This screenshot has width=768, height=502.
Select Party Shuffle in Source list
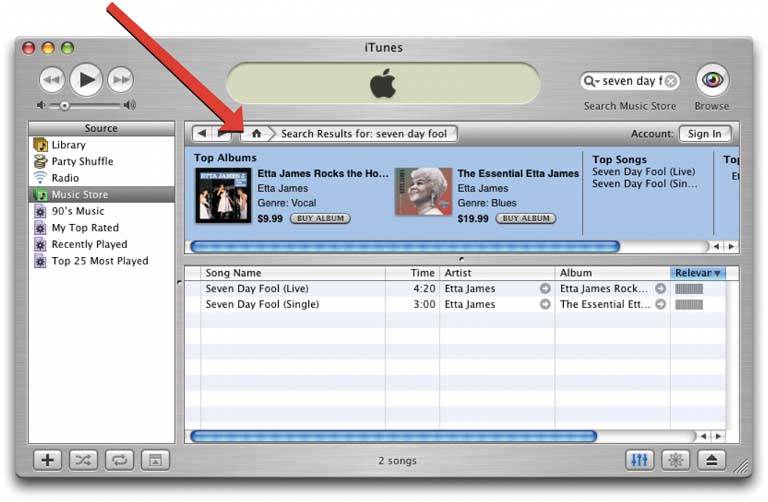click(x=101, y=162)
